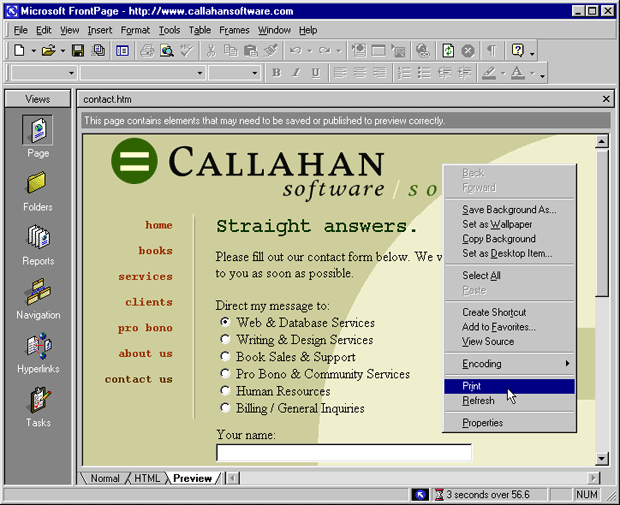The height and width of the screenshot is (505, 620).
Task: Choose the Human Resources radio option
Action: pyautogui.click(x=226, y=391)
